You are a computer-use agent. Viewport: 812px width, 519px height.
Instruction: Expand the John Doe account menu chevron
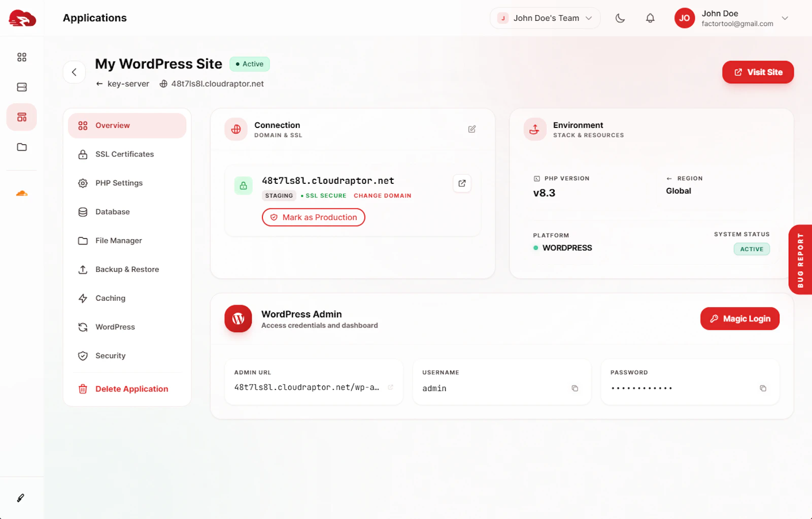(785, 18)
